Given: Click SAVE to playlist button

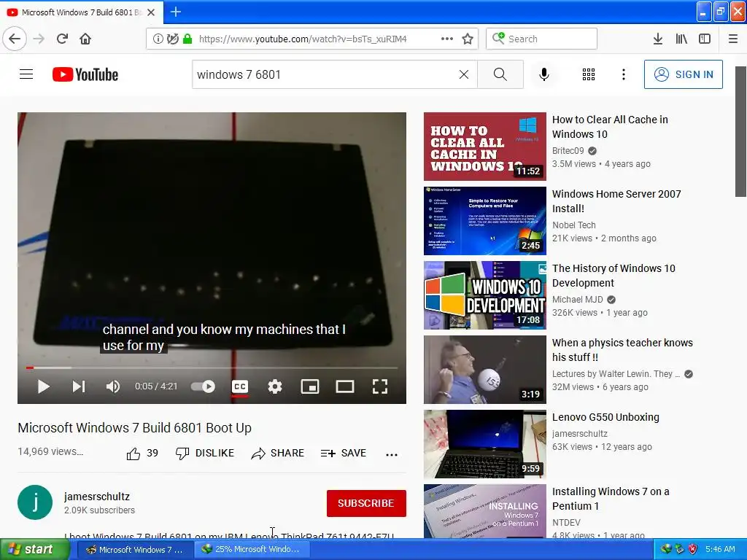Looking at the screenshot, I should pos(344,454).
